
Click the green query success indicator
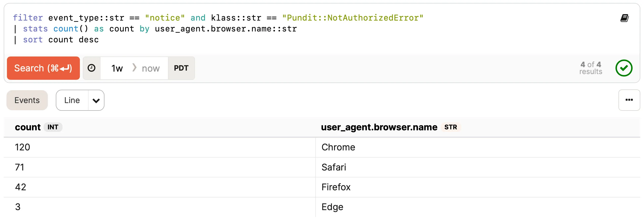tap(624, 68)
